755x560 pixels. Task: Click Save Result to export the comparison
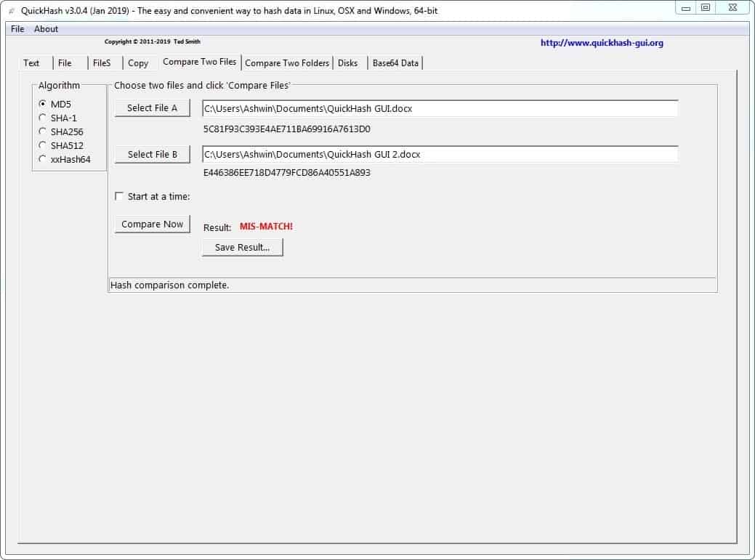click(242, 247)
